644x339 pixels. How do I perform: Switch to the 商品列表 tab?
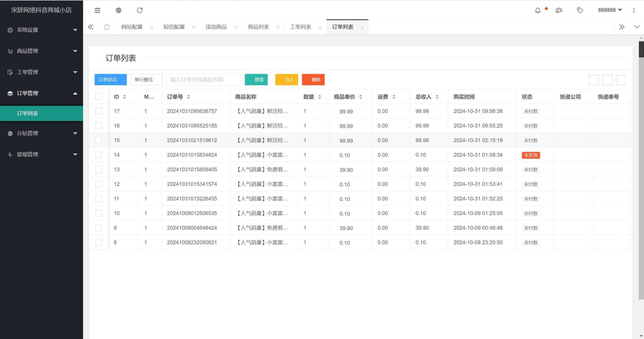(258, 27)
